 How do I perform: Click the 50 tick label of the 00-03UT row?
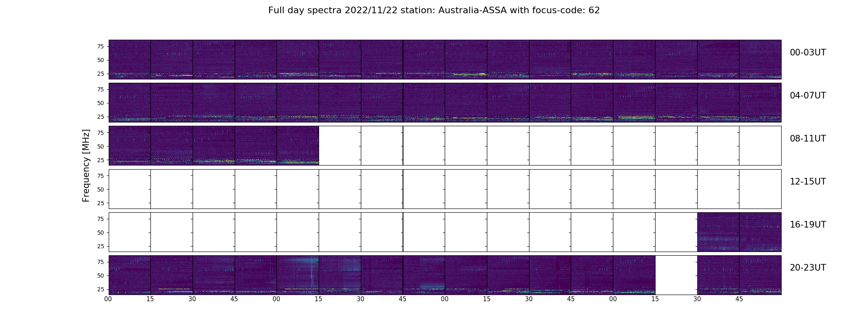[x=100, y=60]
